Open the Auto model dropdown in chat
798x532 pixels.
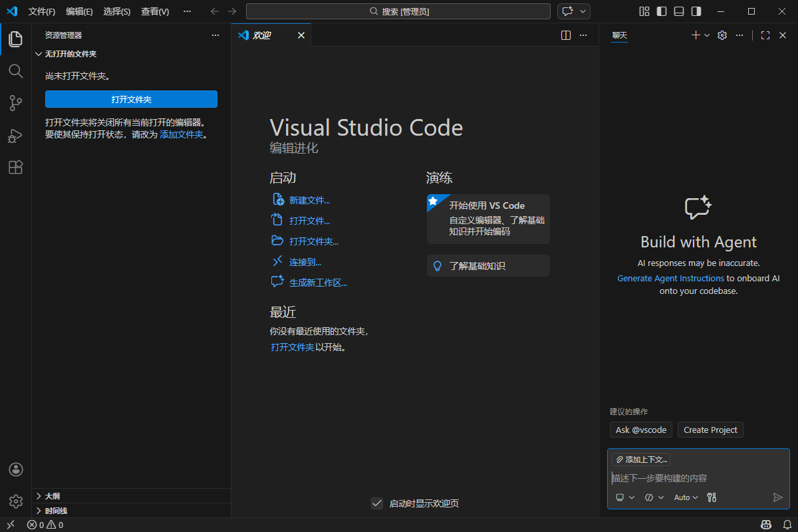685,497
